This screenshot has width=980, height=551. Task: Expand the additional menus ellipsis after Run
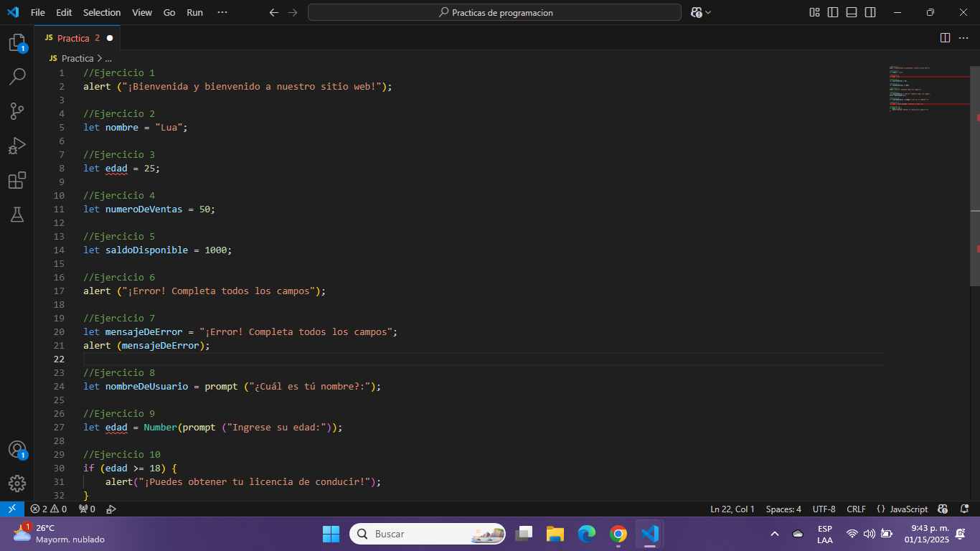[222, 12]
